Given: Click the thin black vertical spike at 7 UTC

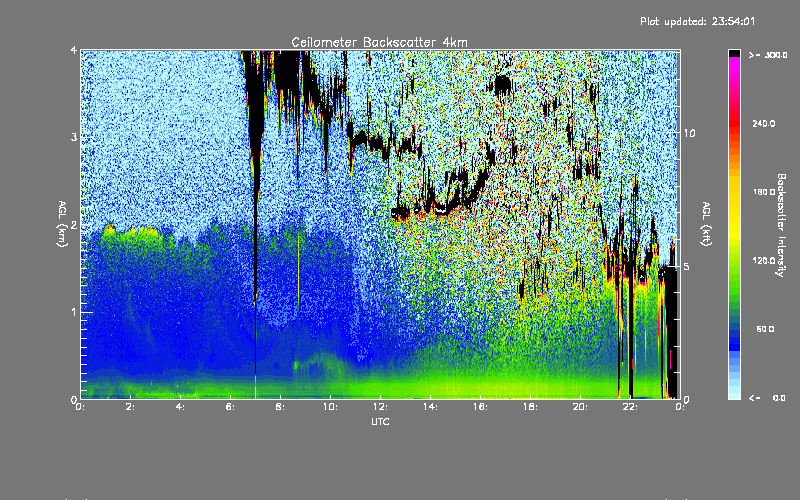Looking at the screenshot, I should pos(256,296).
